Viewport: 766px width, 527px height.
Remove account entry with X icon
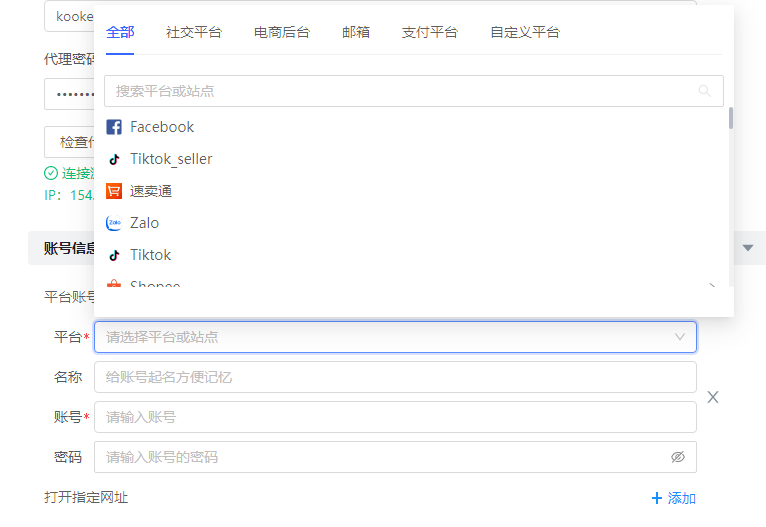click(713, 397)
